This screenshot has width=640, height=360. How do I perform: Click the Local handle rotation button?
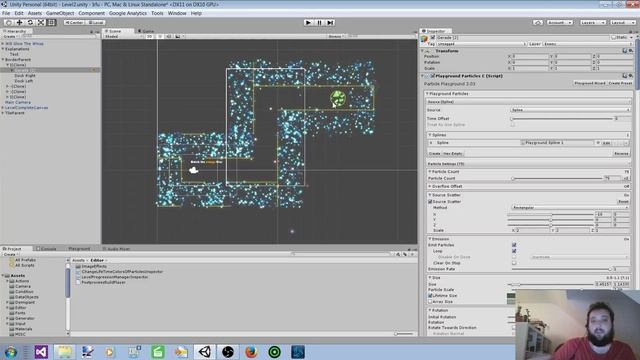(x=96, y=22)
